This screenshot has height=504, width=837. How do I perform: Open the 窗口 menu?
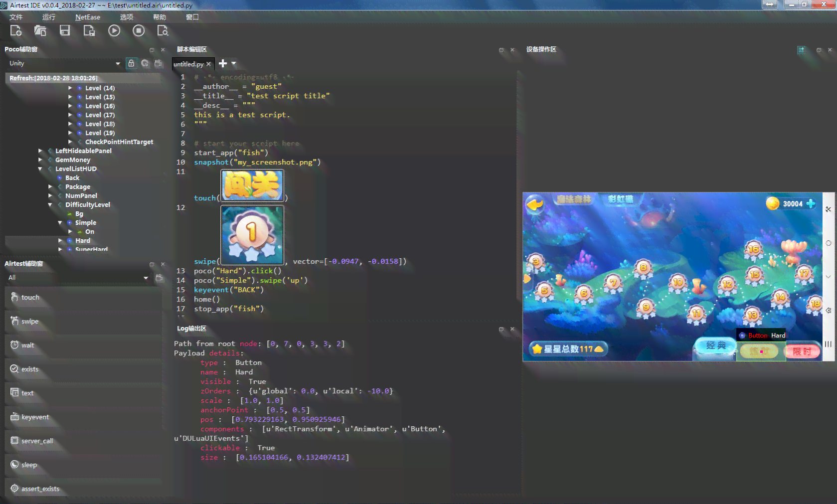point(192,17)
